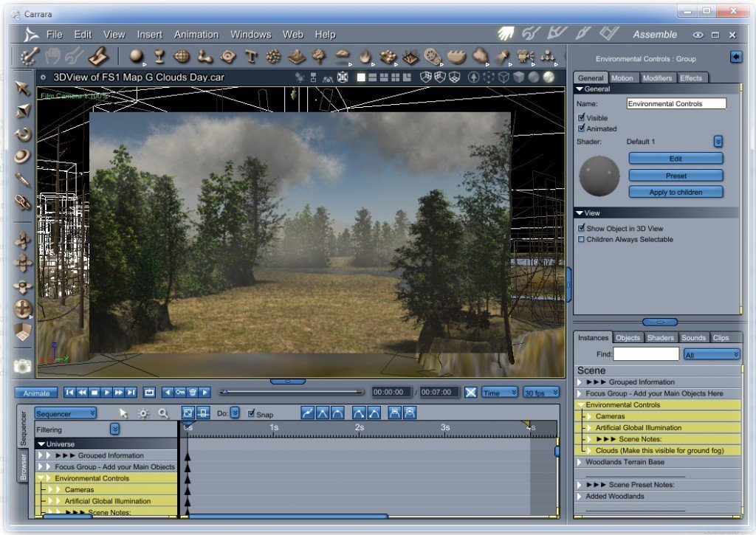Uncheck the Visible checkbox
756x535 pixels.
coord(581,117)
